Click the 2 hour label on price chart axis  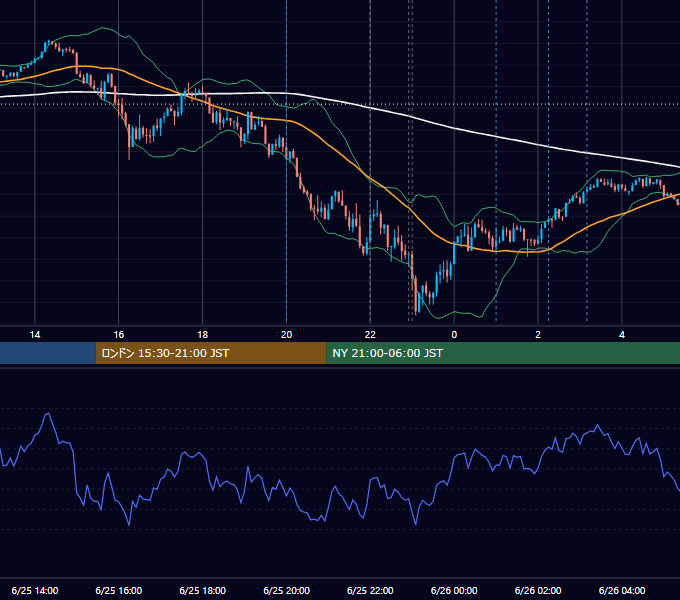pos(538,335)
